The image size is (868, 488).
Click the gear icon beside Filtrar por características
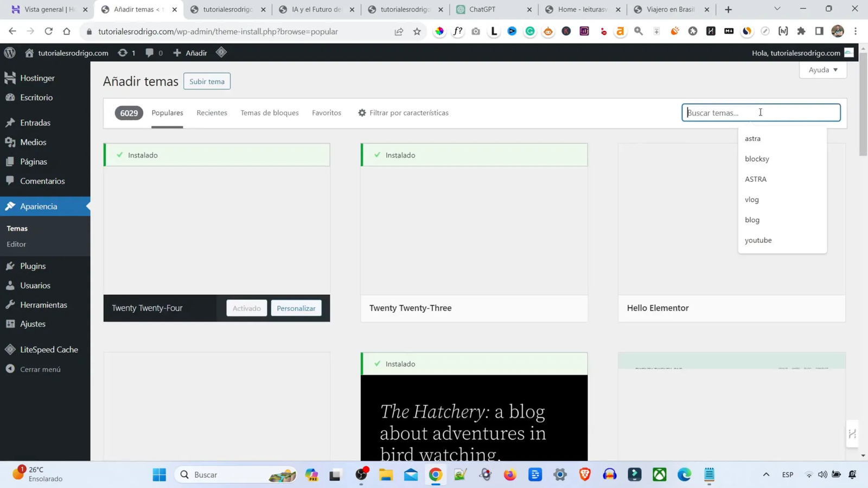click(361, 112)
